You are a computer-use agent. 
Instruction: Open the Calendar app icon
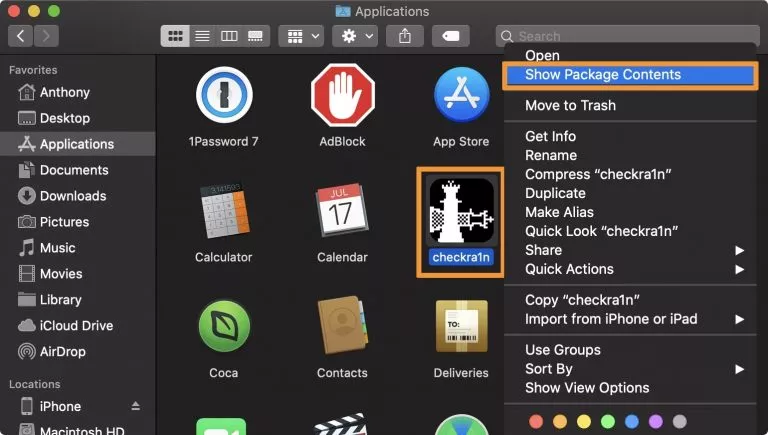(342, 210)
